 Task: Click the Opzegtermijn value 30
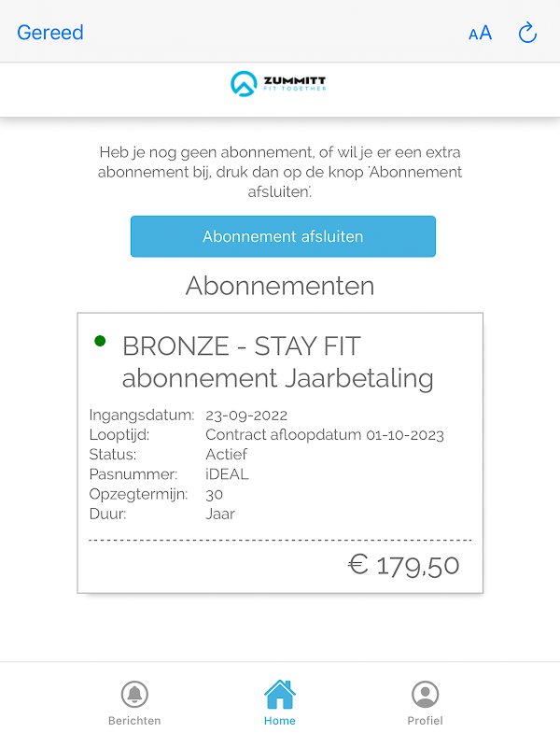pos(214,494)
